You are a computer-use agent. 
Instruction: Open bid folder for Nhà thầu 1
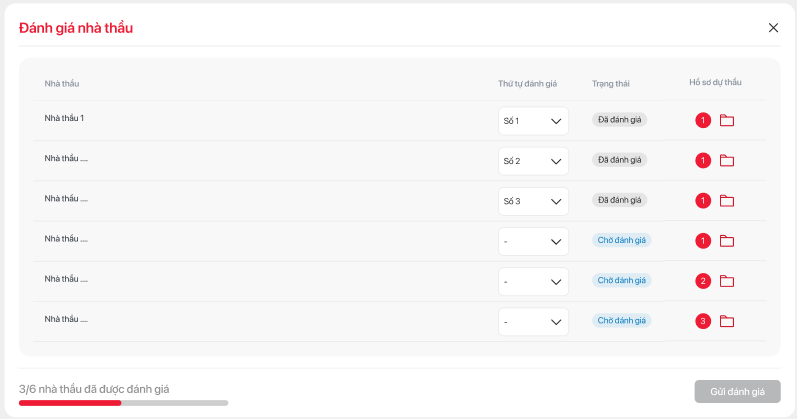point(727,121)
